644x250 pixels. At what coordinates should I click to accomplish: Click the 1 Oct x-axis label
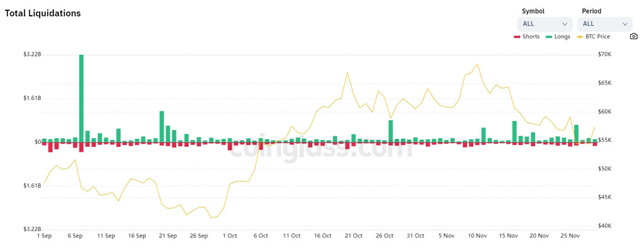(x=230, y=236)
